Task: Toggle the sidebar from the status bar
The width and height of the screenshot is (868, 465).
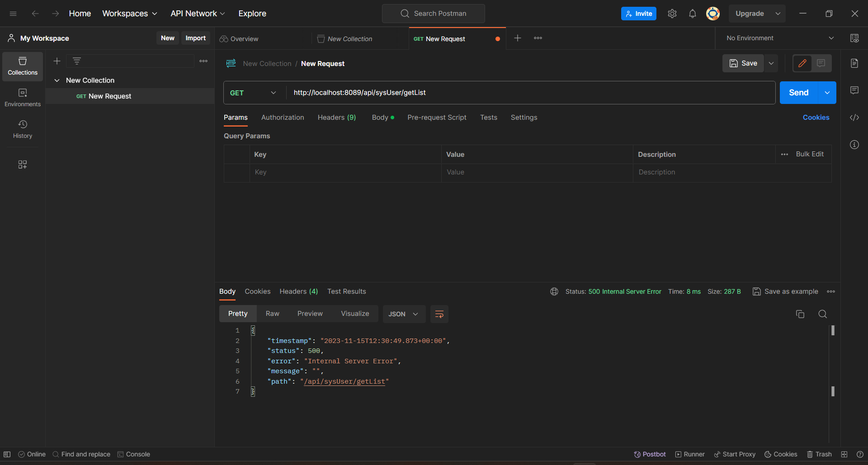Action: coord(7,454)
